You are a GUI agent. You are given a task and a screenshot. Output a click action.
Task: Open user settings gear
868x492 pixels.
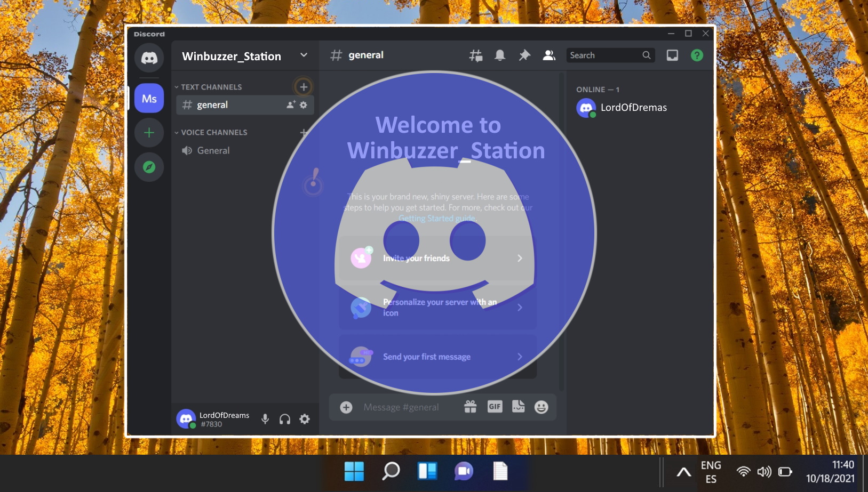coord(305,419)
